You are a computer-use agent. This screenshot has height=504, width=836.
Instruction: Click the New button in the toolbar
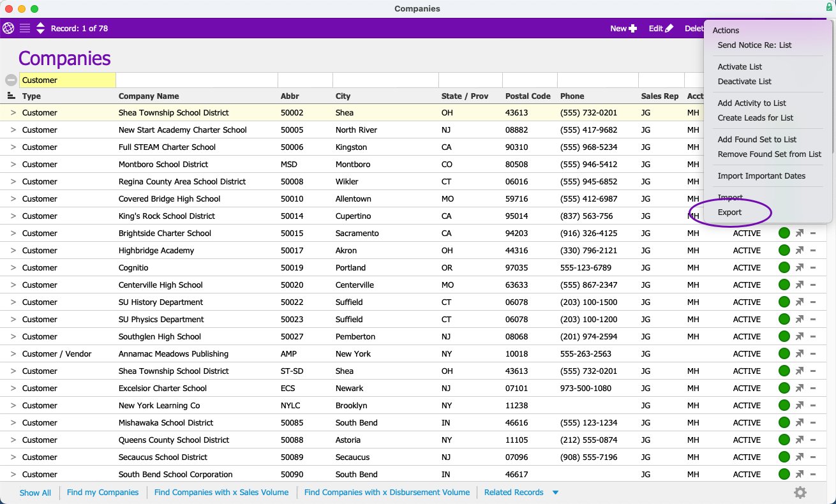pos(623,29)
